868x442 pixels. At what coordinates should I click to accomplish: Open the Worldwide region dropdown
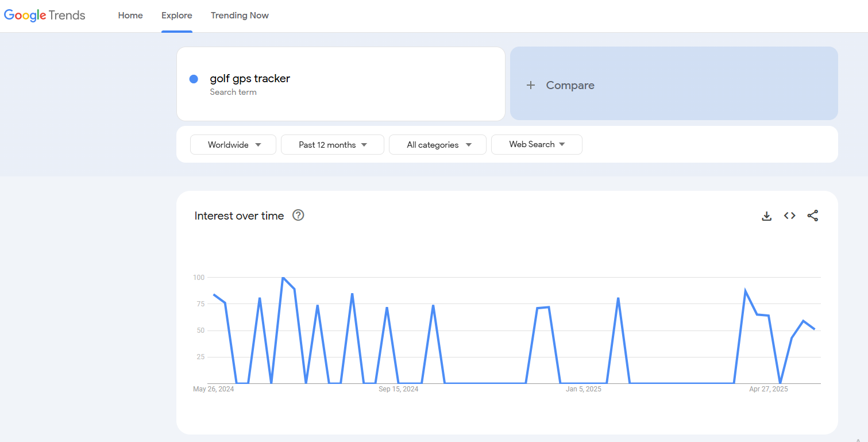pos(233,145)
